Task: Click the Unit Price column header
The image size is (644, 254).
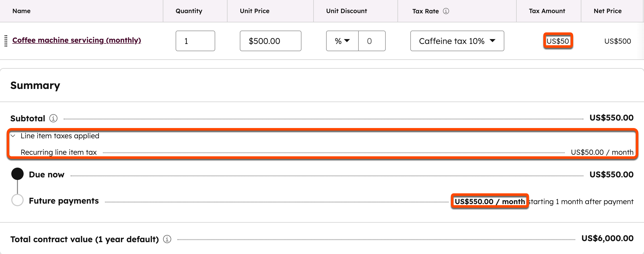Action: coord(255,11)
